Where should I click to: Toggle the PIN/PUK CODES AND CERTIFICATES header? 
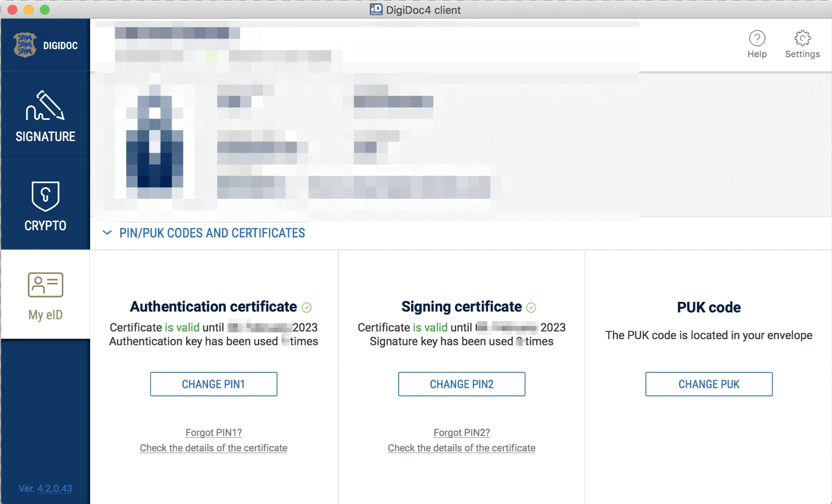click(x=212, y=233)
